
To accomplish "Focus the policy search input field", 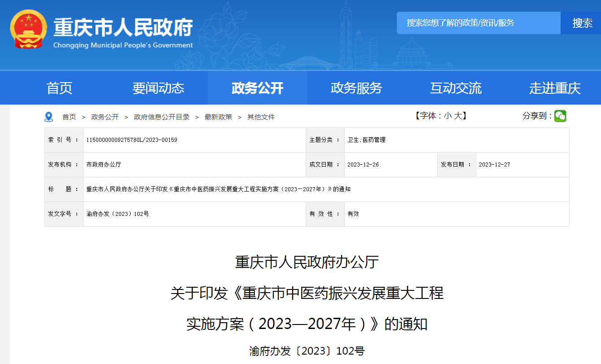I will pos(478,23).
